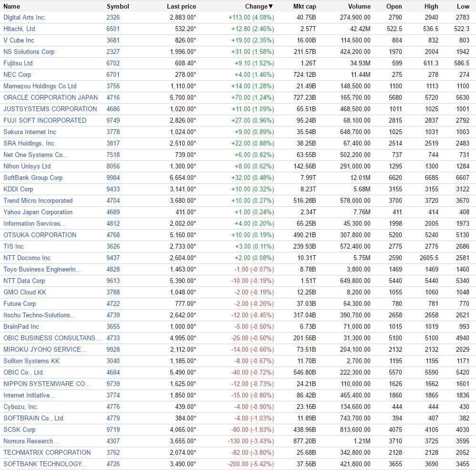
Task: Open Cybozu, Inc. stock link
Action: point(21,407)
